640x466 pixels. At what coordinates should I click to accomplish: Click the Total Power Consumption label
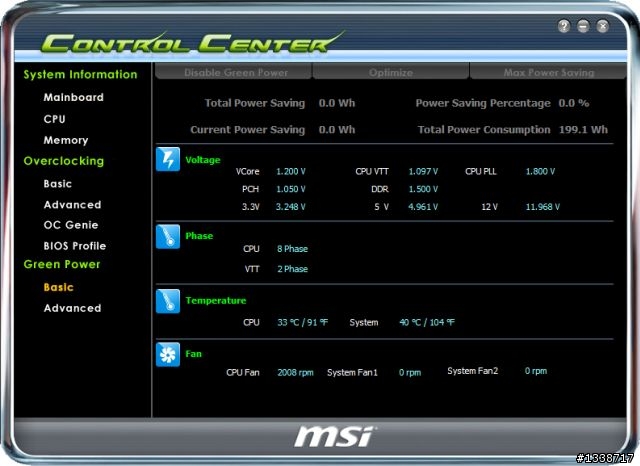(x=484, y=129)
